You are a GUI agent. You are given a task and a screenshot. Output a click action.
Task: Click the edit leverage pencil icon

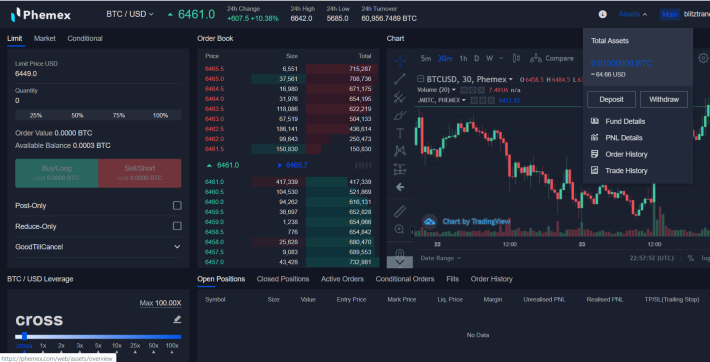tap(177, 319)
